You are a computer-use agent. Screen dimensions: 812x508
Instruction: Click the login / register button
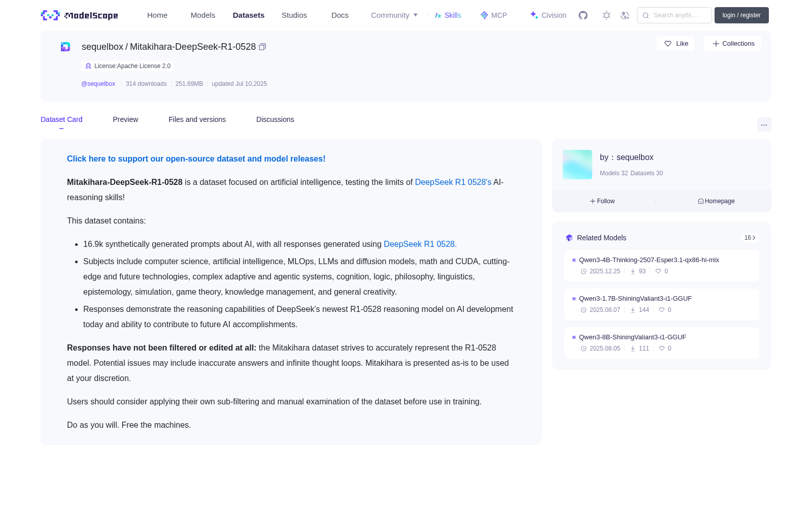(741, 15)
